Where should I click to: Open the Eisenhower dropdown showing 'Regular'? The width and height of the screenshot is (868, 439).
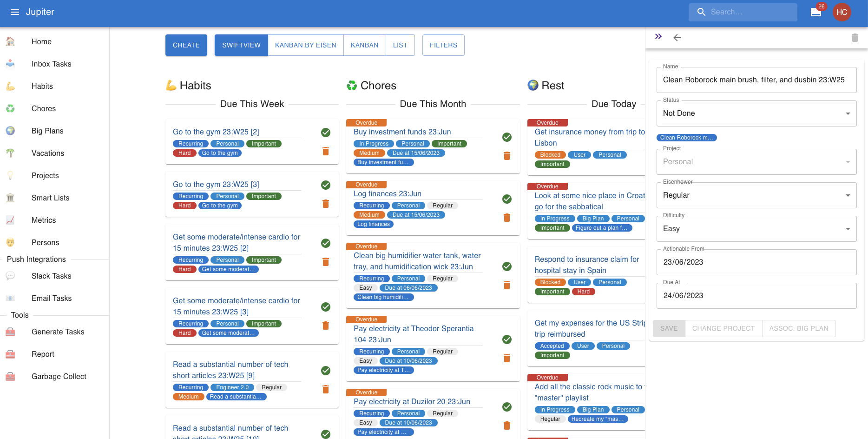pos(756,195)
